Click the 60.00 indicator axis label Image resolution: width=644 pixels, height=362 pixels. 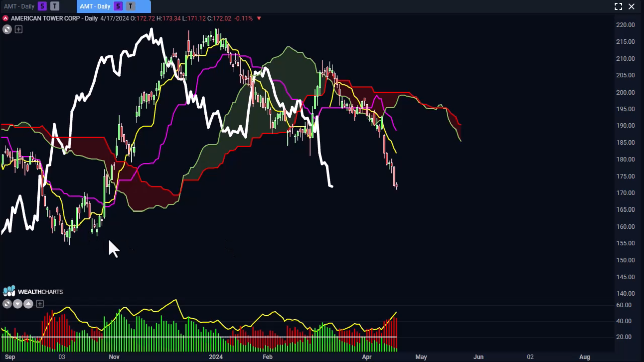click(624, 305)
